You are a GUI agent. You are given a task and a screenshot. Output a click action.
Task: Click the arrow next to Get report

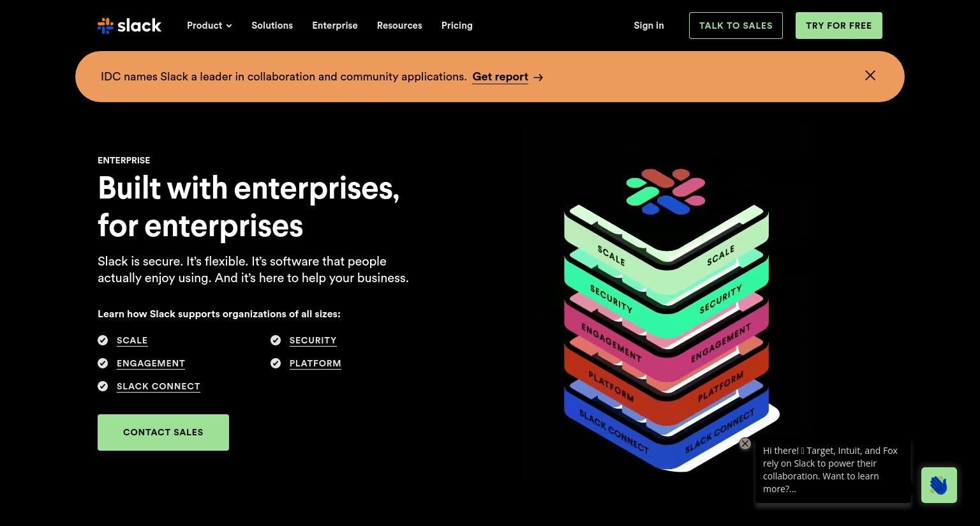pos(538,77)
